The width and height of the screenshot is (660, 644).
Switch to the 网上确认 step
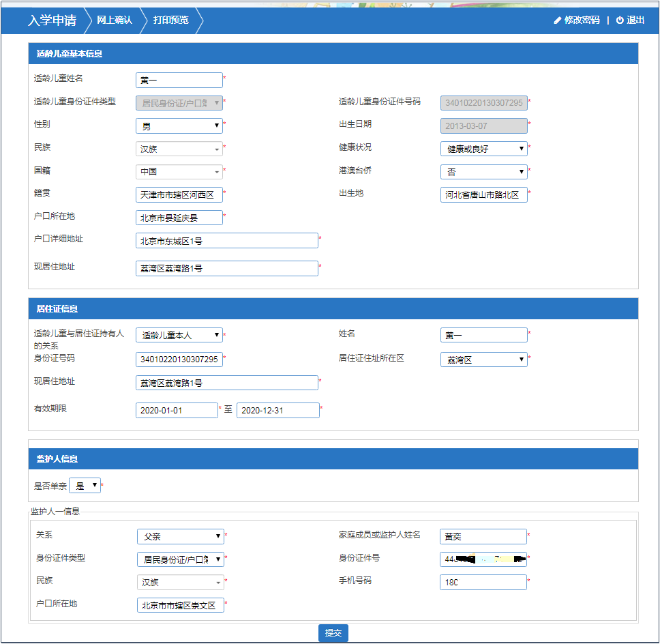(x=114, y=20)
